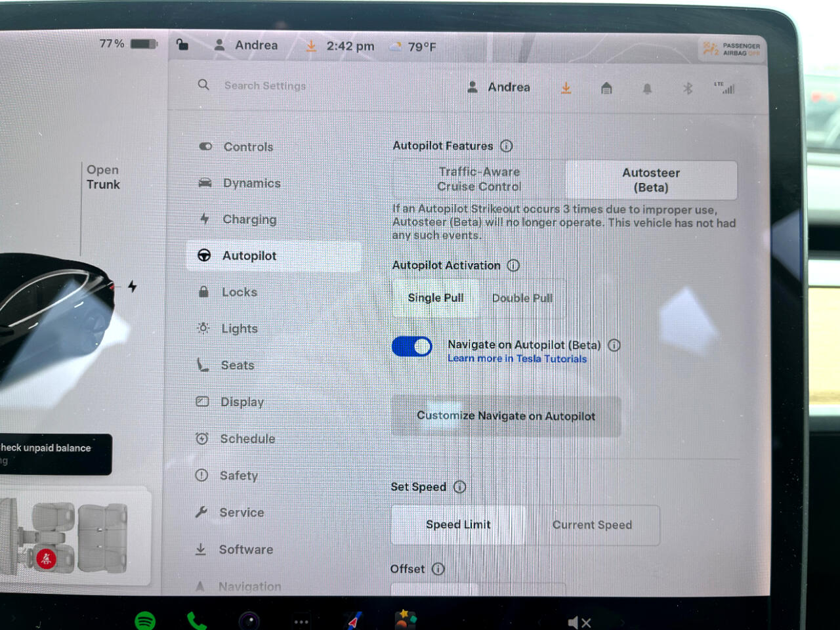Show info for Set Speed
Image resolution: width=840 pixels, height=630 pixels.
click(459, 487)
